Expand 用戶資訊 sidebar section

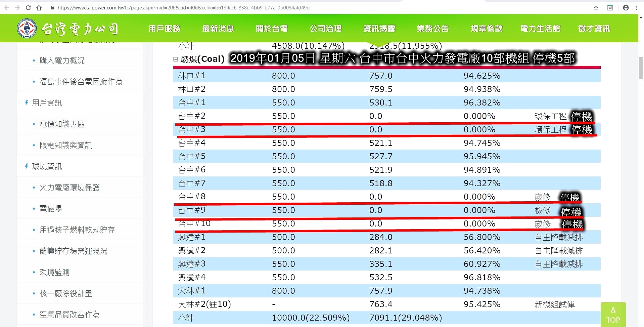47,103
